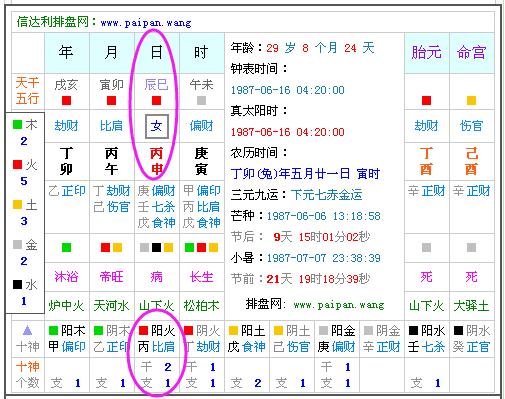The image size is (505, 399).
Task: Select the 日 column header
Action: pyautogui.click(x=156, y=52)
